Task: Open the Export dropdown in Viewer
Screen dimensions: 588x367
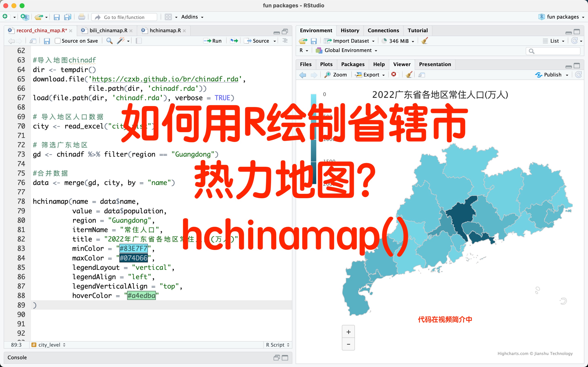Action: 370,74
